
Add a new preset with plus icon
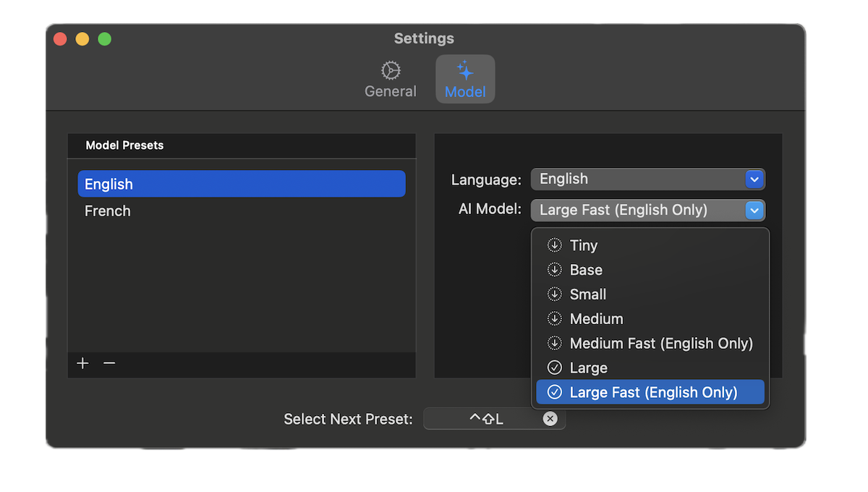click(83, 363)
